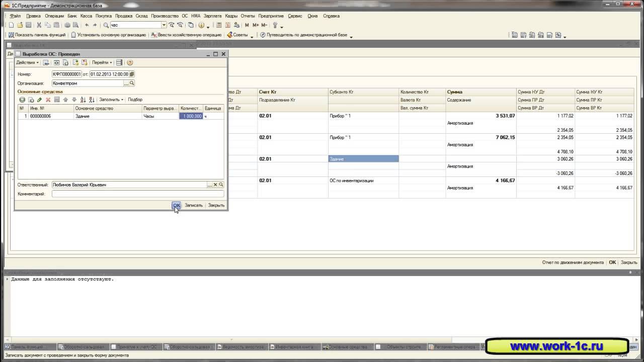644x362 pixels.
Task: Click the Подбор button
Action: click(135, 100)
